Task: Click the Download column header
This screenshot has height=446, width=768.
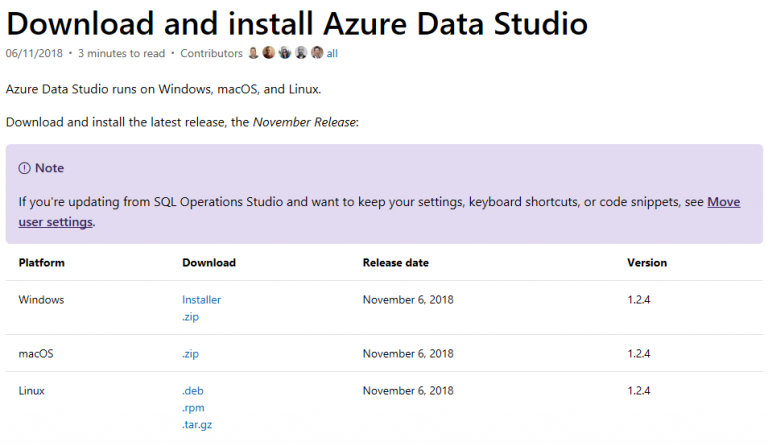Action: pos(209,263)
